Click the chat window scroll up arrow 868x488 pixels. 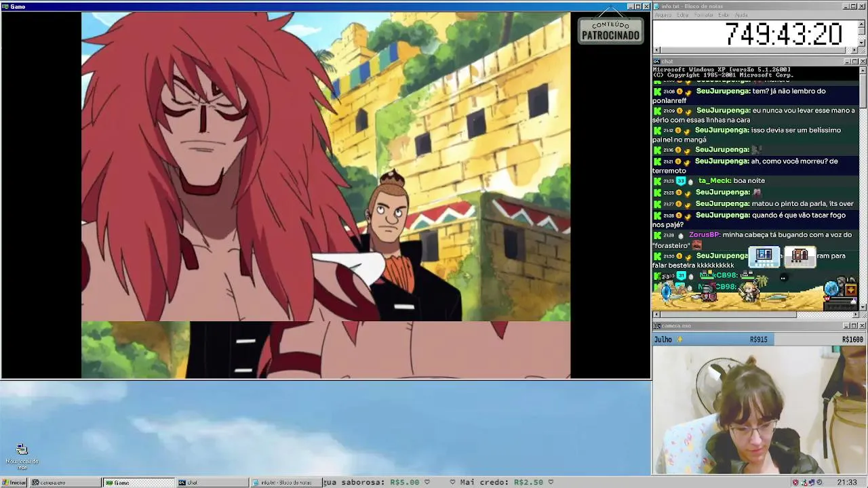(x=863, y=70)
